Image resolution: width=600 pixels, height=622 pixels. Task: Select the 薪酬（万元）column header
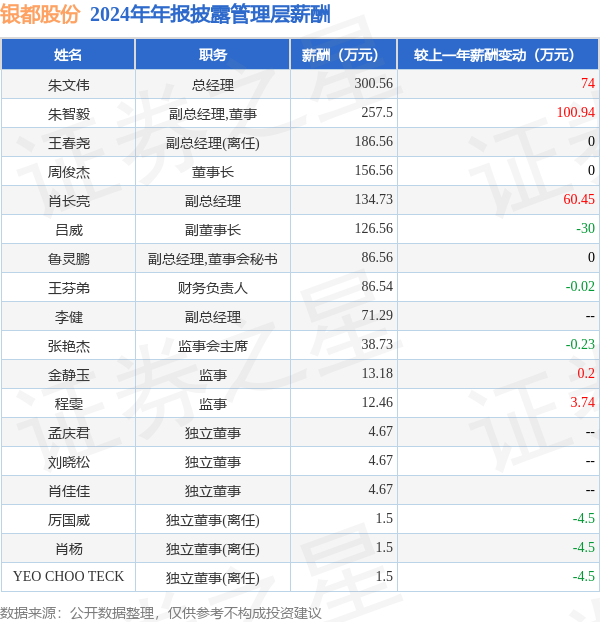(344, 55)
